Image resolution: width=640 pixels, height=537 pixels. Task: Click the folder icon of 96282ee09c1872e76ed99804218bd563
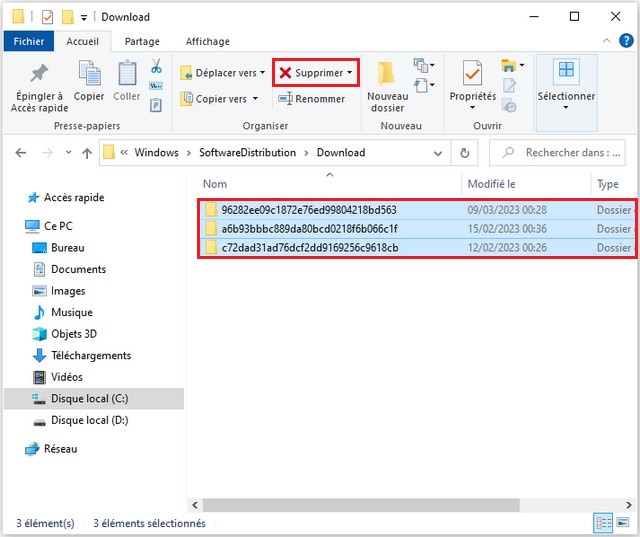tap(211, 210)
